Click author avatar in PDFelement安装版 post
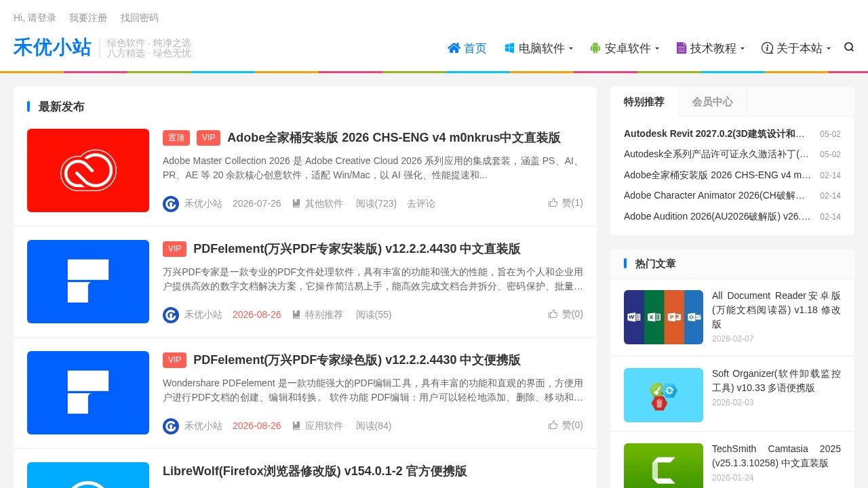868x488 pixels. [x=171, y=314]
